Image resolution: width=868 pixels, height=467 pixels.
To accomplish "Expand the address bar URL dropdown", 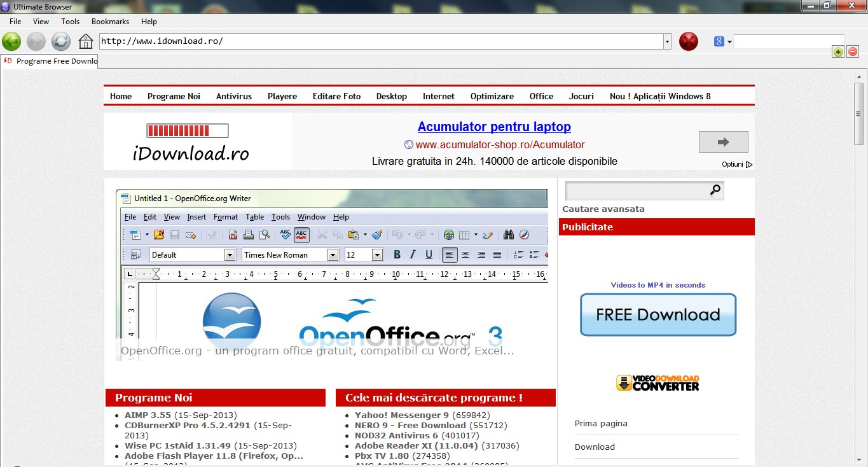I will tap(667, 41).
